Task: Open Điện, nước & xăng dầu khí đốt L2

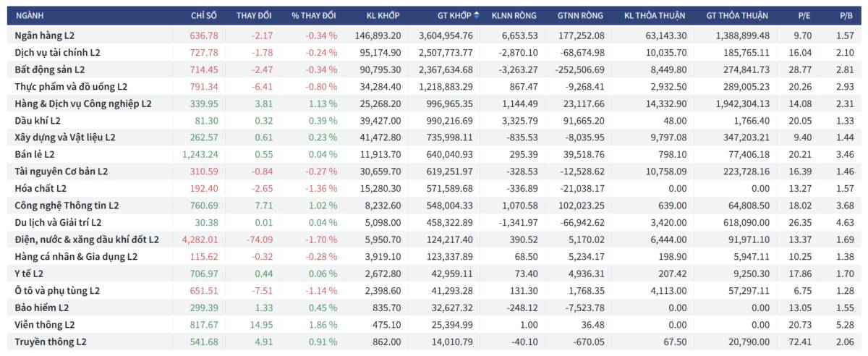Action: (x=87, y=240)
